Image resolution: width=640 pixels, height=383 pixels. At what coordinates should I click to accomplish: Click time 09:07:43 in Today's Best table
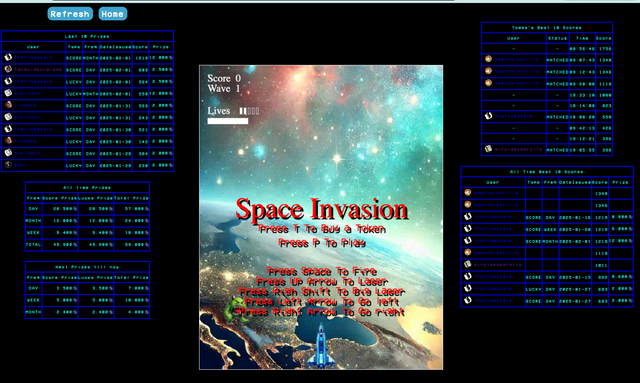point(582,60)
